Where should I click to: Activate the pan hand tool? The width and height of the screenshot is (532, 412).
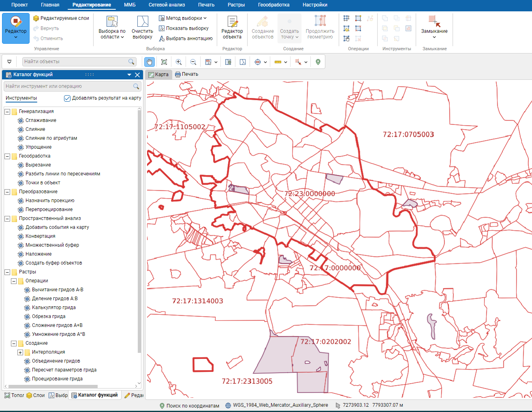tap(150, 62)
